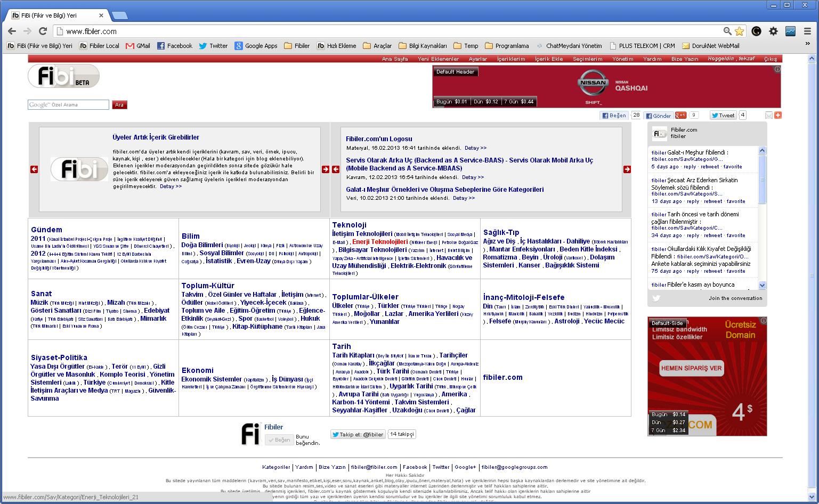The image size is (819, 504).
Task: Share page via the envelope email icon
Action: [768, 116]
